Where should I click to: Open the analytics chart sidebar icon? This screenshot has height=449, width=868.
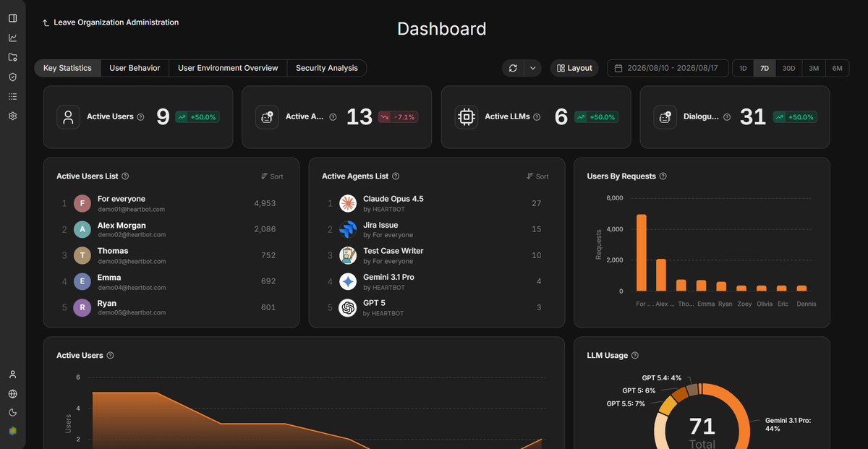tap(12, 38)
